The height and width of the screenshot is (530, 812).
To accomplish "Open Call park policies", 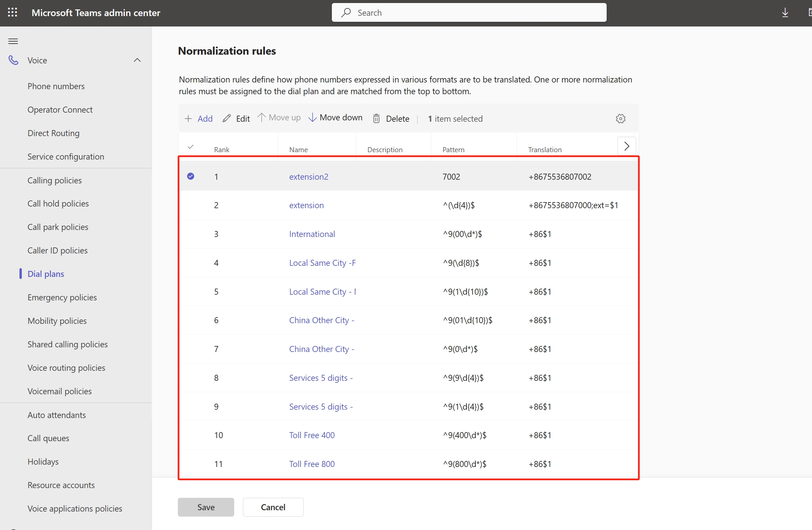I will click(58, 227).
